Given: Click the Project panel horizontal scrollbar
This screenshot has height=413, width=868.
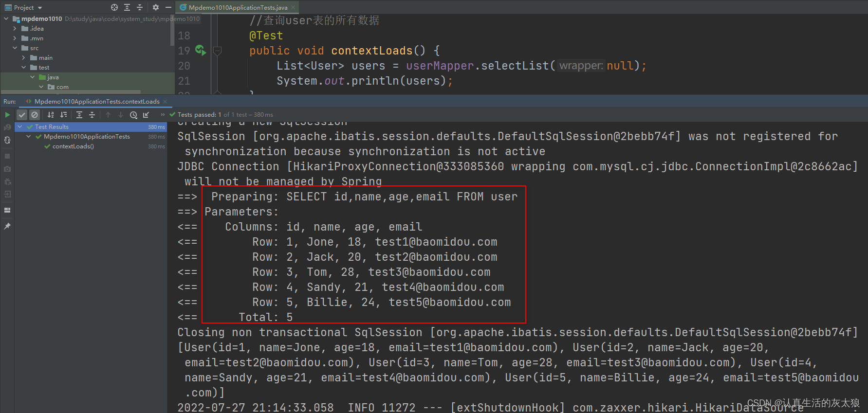Looking at the screenshot, I should 71,91.
